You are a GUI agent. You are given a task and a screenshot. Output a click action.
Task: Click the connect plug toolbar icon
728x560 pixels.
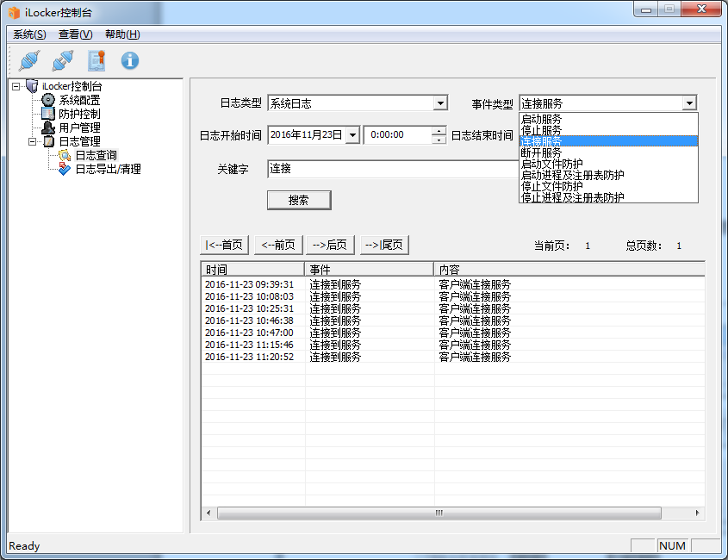(29, 60)
